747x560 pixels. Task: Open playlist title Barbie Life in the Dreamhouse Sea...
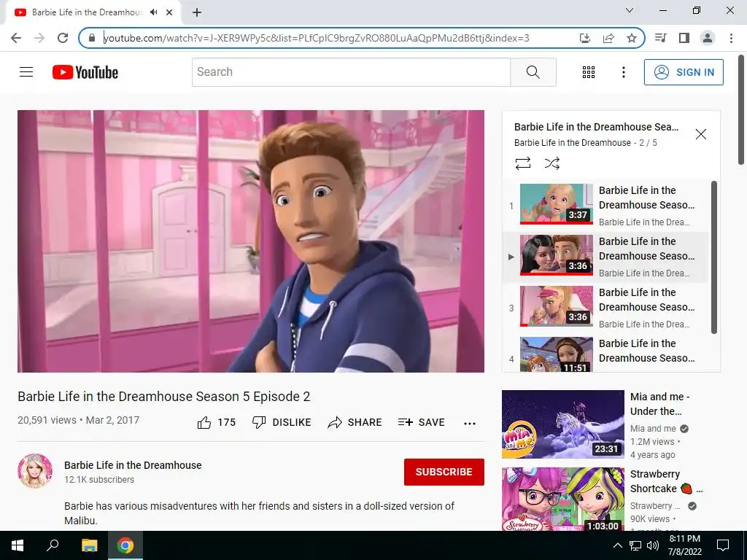pos(597,127)
